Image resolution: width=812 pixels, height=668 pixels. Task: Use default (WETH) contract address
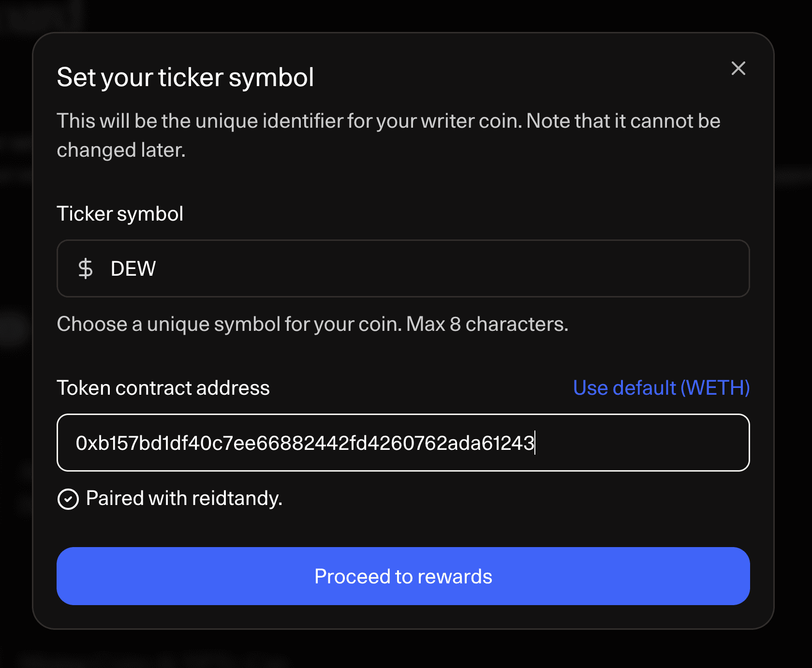pos(661,388)
